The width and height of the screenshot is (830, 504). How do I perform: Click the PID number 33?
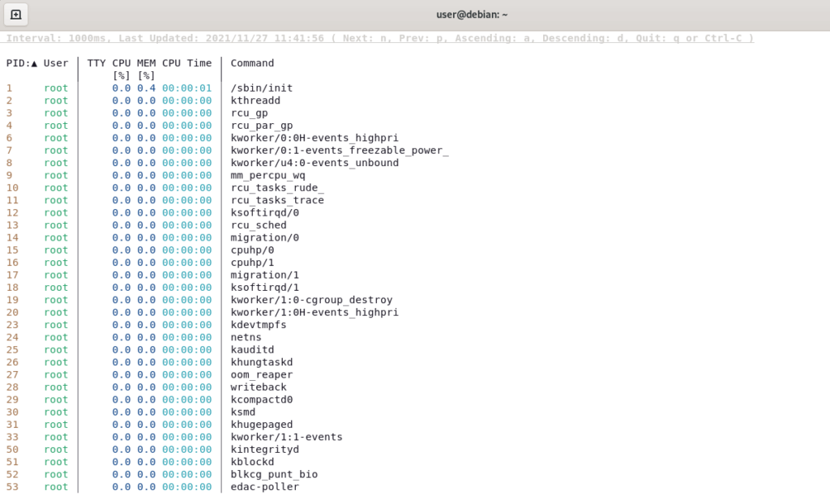(12, 437)
